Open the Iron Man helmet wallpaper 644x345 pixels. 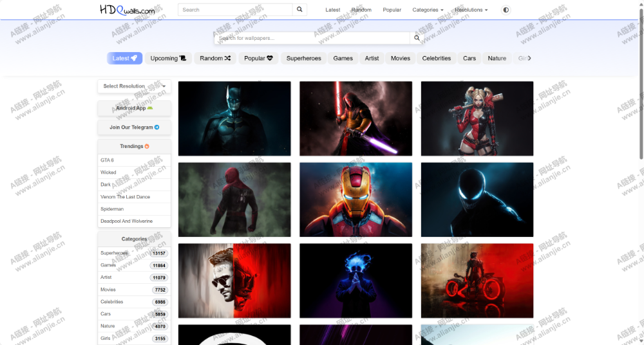click(355, 200)
